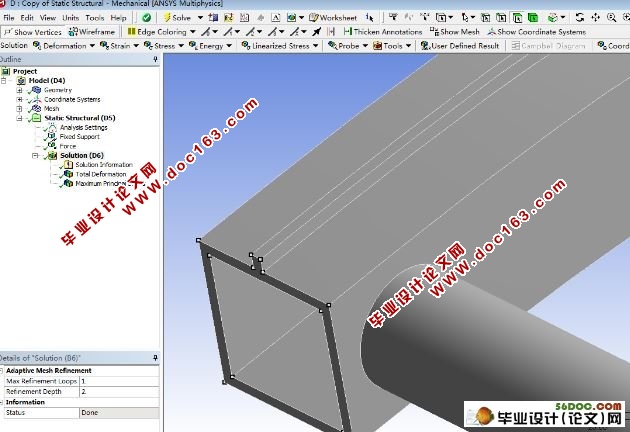
Task: Click the Pan view icon
Action: [595, 18]
